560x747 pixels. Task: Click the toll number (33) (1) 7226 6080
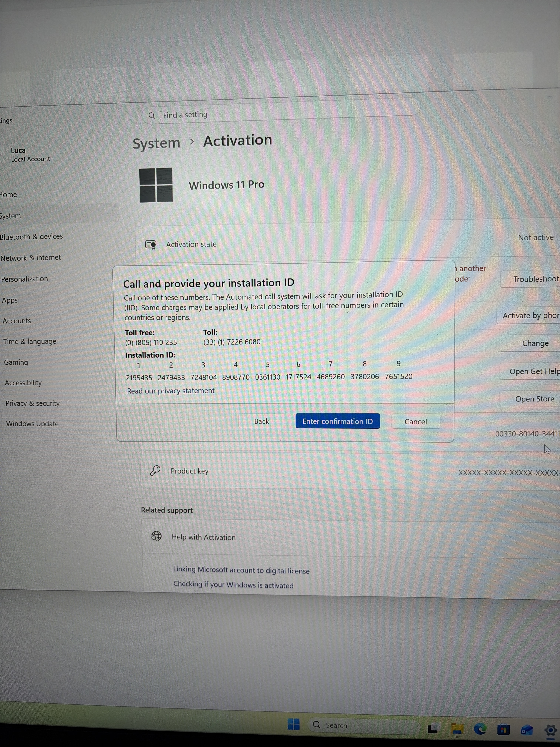coord(232,342)
